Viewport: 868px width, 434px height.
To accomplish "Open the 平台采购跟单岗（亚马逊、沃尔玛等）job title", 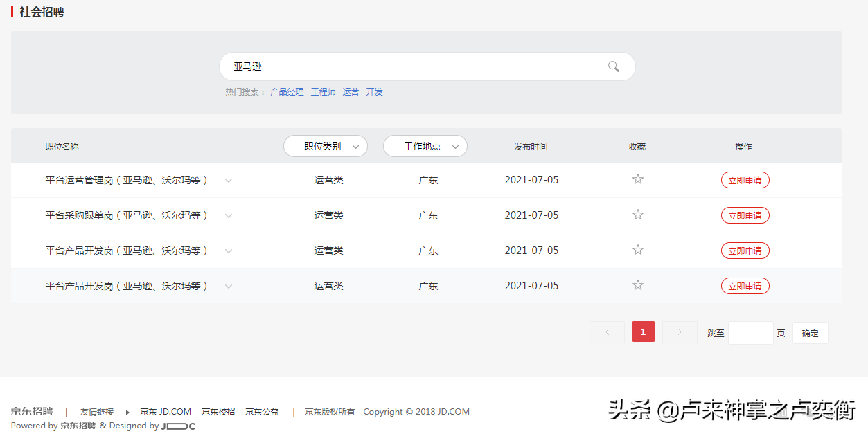I will 127,215.
